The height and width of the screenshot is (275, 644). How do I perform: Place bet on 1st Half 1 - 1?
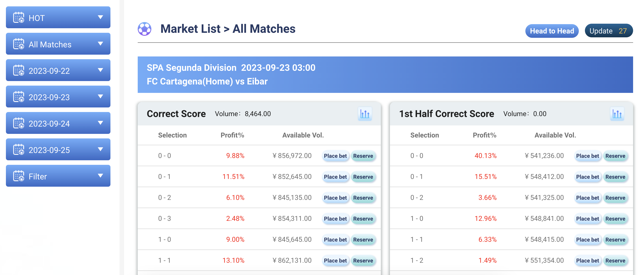[587, 240]
